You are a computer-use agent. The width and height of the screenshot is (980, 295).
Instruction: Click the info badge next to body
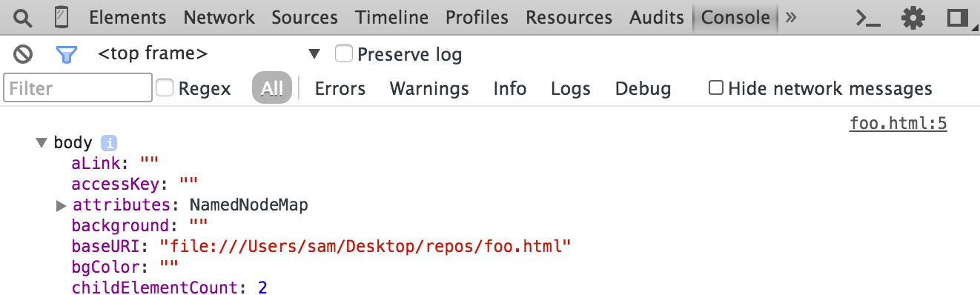[x=109, y=143]
